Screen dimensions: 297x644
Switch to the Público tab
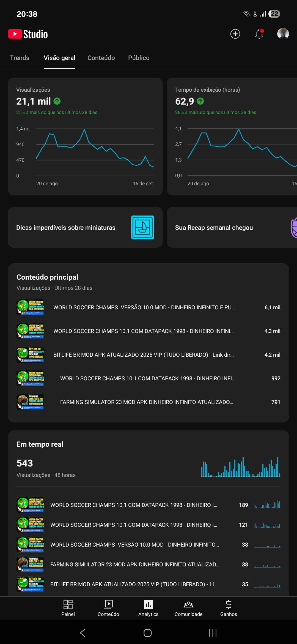click(139, 58)
